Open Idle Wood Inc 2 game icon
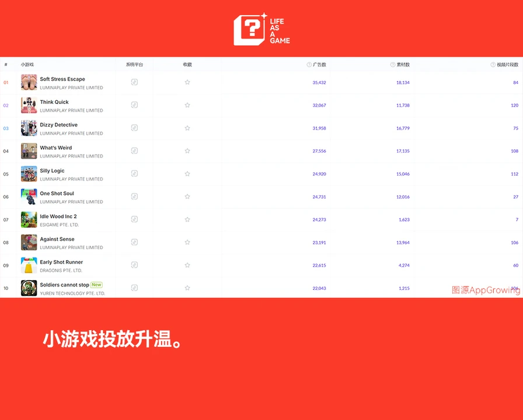The image size is (523, 420). pyautogui.click(x=29, y=220)
